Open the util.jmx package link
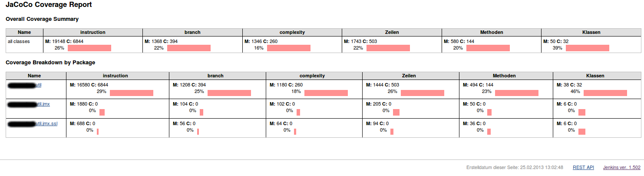 44,104
